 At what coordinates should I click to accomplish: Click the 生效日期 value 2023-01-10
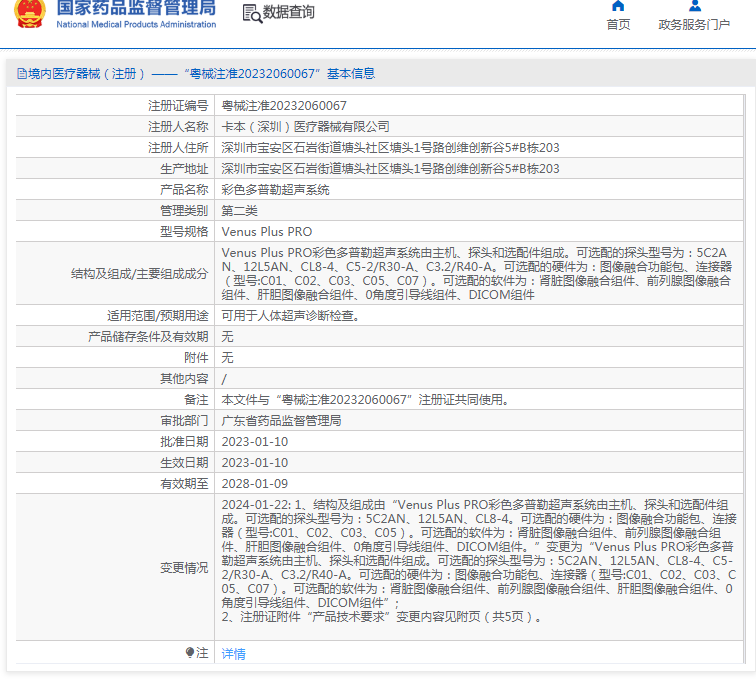(255, 463)
